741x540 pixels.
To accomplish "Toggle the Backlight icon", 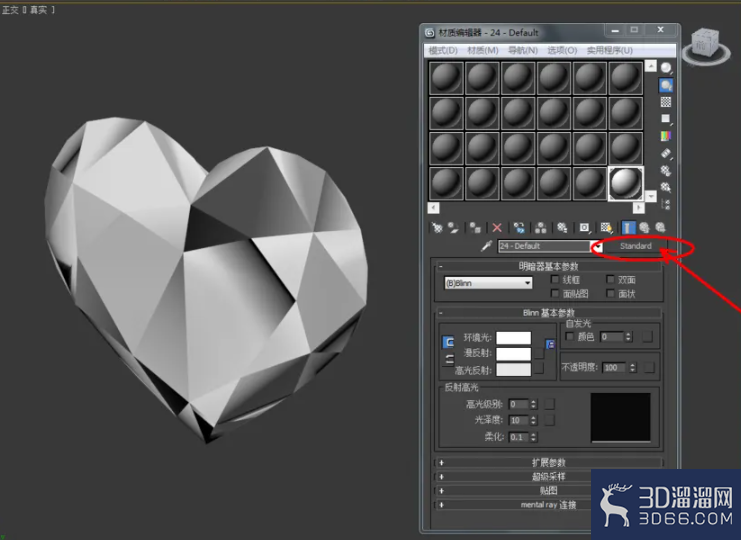I will point(666,85).
